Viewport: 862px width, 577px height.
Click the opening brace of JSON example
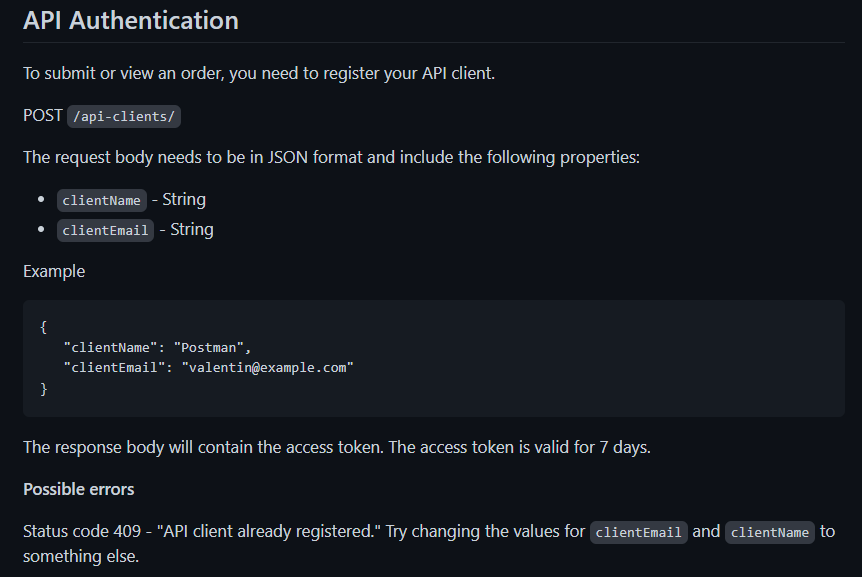tap(43, 327)
